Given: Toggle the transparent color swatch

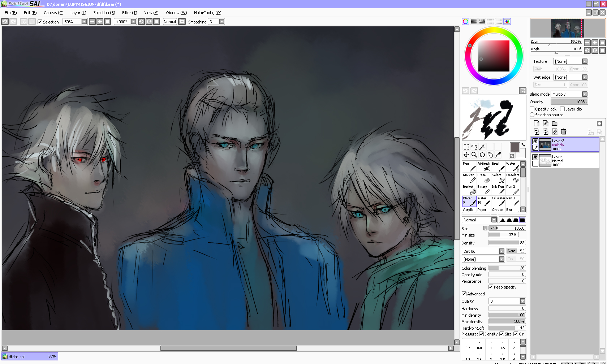Looking at the screenshot, I should tap(512, 156).
